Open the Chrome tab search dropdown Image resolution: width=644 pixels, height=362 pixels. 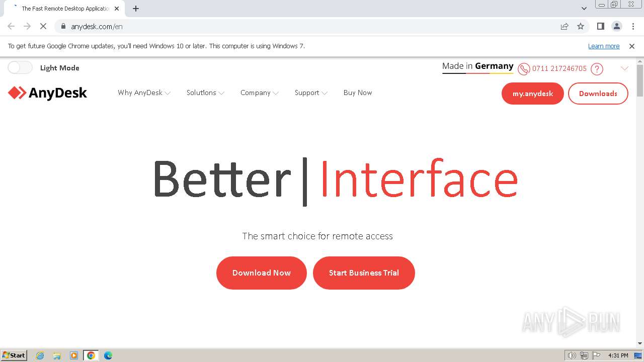click(584, 9)
